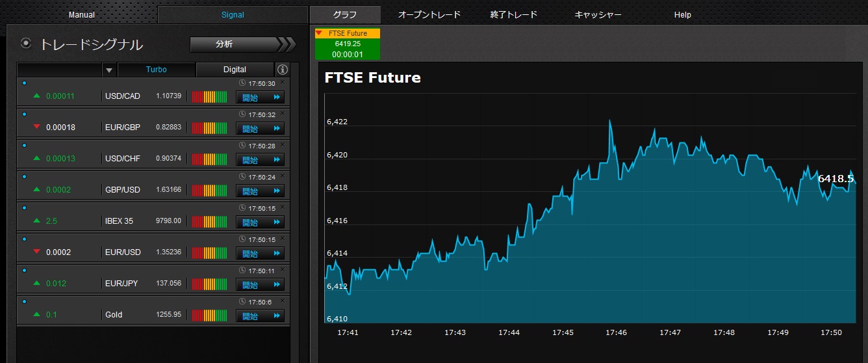
Task: Open the info icon beside Digital tab
Action: pos(282,70)
